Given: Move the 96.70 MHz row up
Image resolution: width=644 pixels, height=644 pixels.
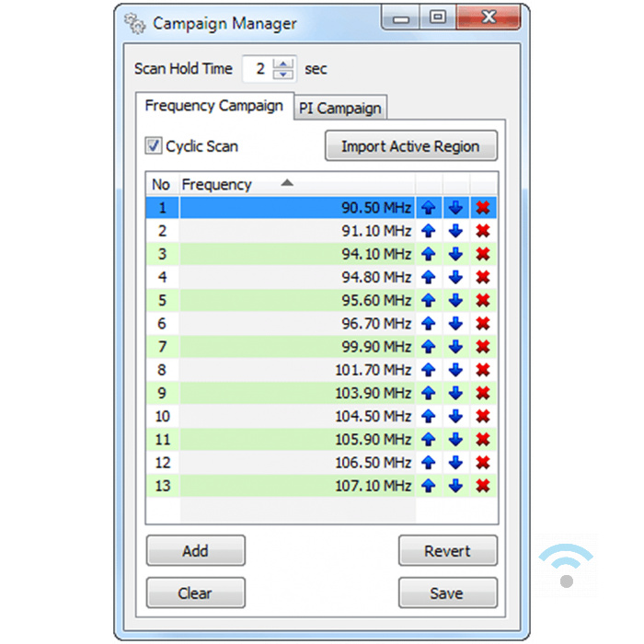Looking at the screenshot, I should click(428, 324).
